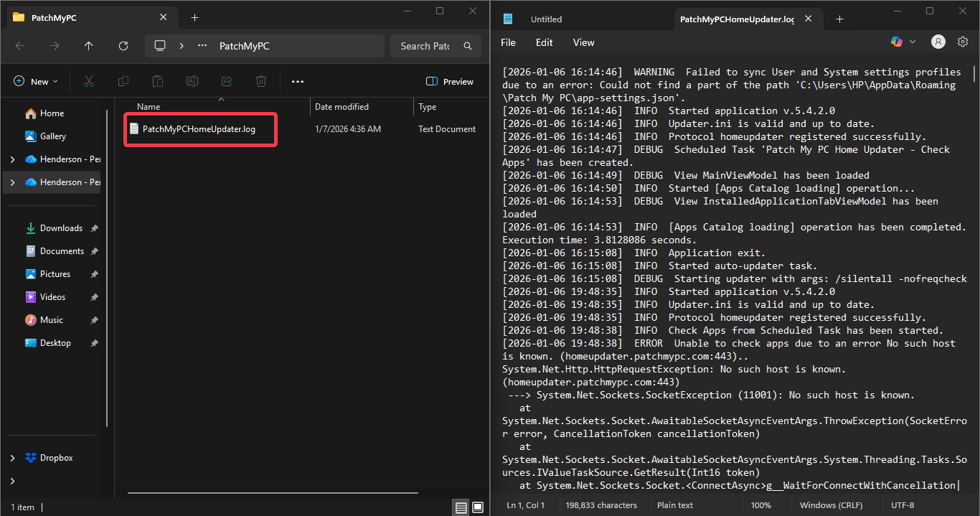Select the Rename icon
Screen dimensions: 980x516
coord(192,81)
